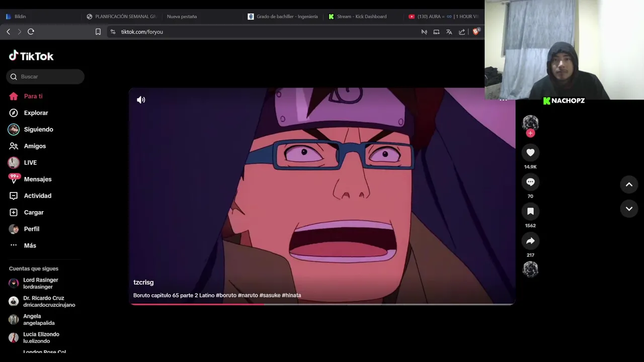This screenshot has width=644, height=362.
Task: Switch to AURA 1 HOUR YouTube tab
Action: click(444, 17)
